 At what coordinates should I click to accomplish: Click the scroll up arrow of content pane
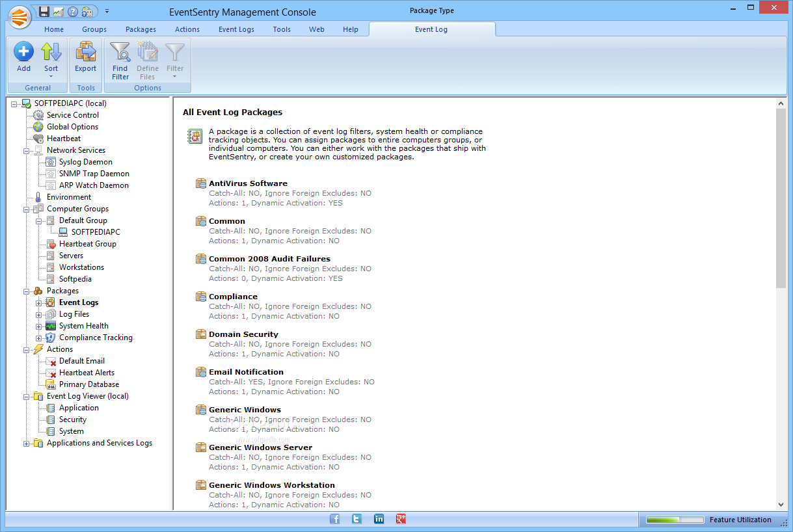781,103
